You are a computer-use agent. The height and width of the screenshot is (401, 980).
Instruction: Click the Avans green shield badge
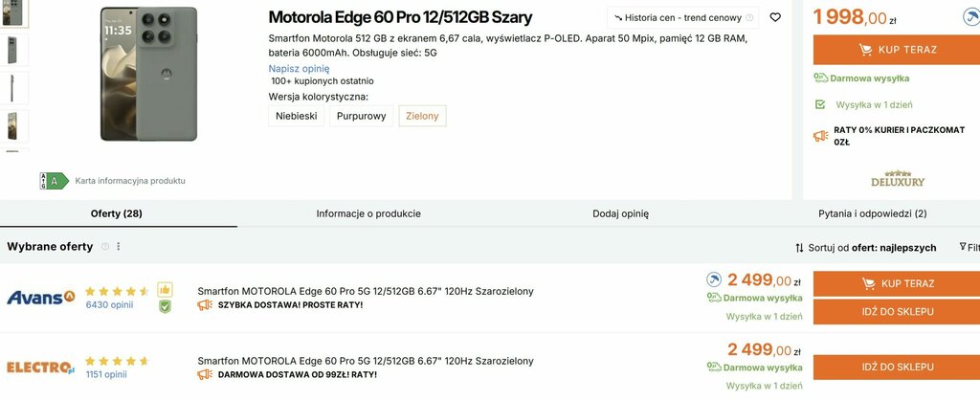165,306
